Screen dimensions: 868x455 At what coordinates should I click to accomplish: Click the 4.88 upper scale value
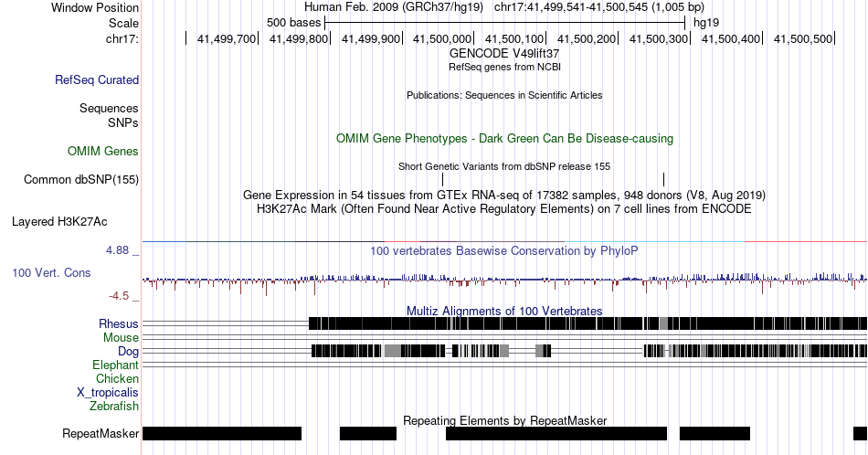[x=117, y=250]
